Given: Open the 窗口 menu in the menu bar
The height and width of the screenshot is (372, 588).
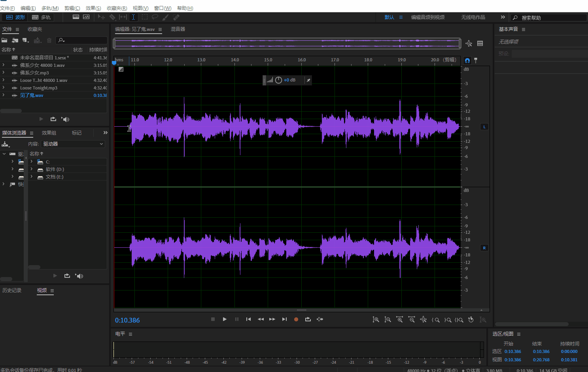Looking at the screenshot, I should pos(163,8).
